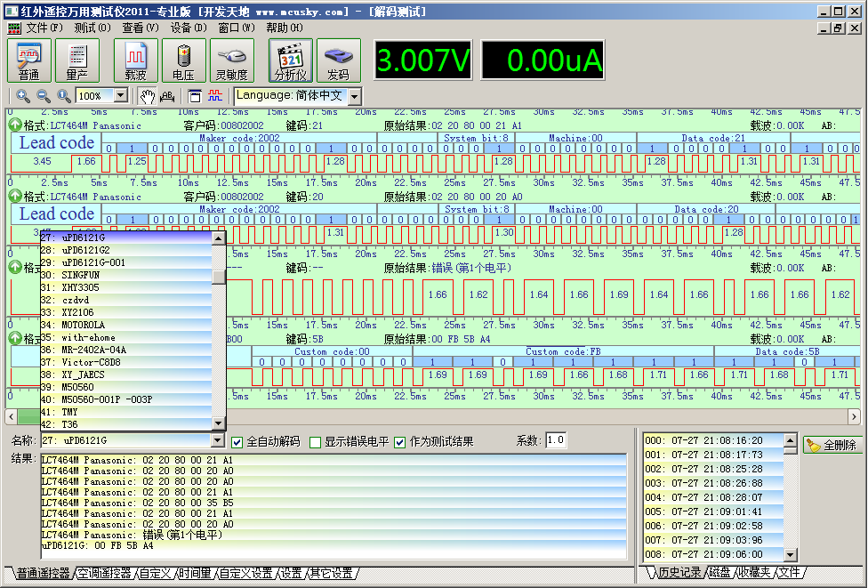This screenshot has height=588, width=868.
Task: Open the 量产 mass production mode
Action: tap(77, 60)
